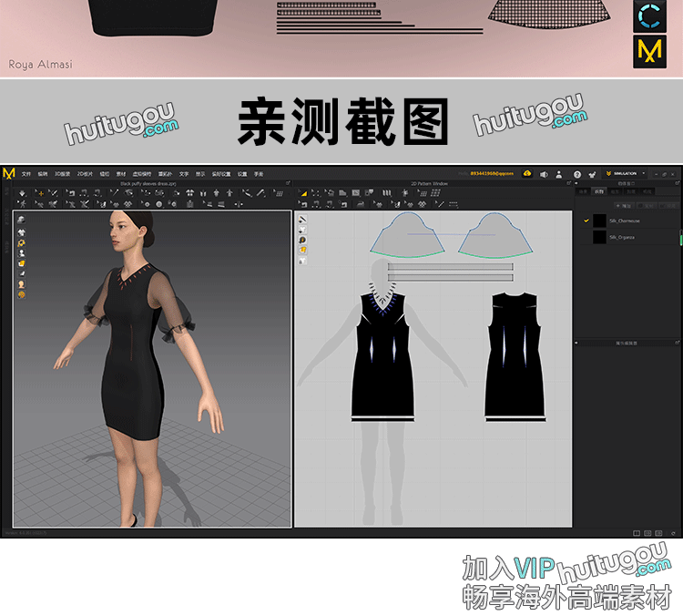Click the striped columns icon in 2D toolbar
Viewport: 683px width, 616px height.
coord(387,193)
